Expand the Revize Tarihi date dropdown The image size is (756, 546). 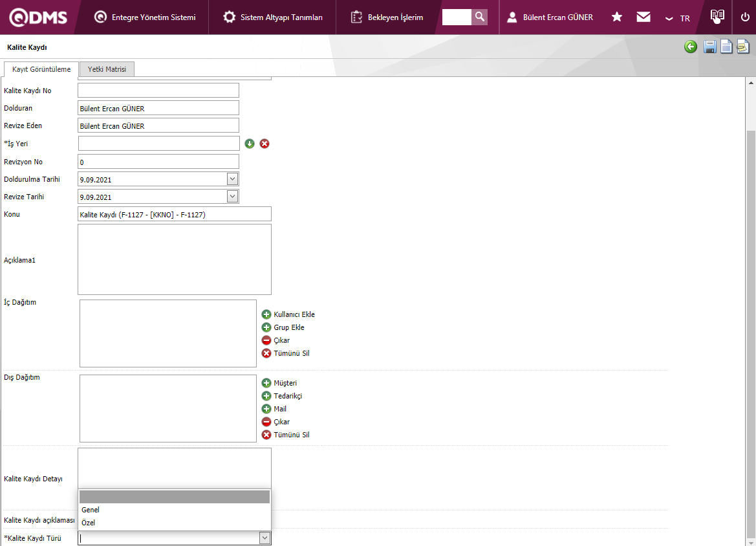pos(233,196)
